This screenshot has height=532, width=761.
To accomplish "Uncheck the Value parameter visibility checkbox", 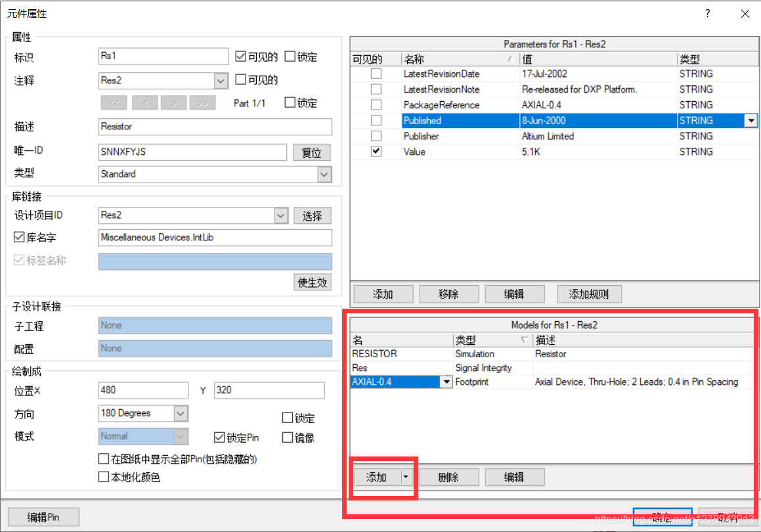I will click(x=376, y=152).
